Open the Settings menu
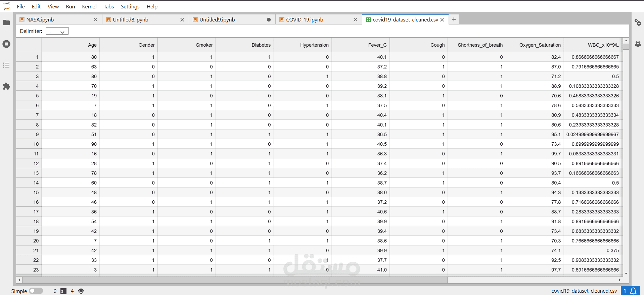 [x=130, y=6]
